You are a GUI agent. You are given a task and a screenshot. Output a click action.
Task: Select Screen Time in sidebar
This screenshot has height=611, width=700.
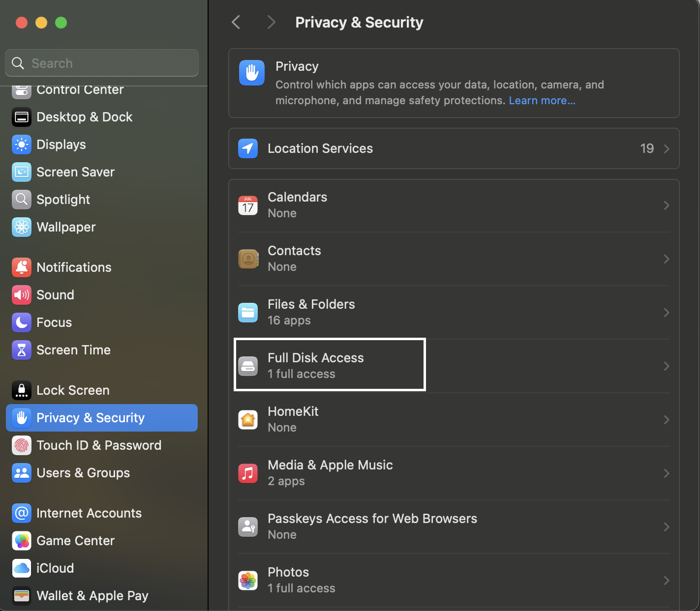pyautogui.click(x=102, y=350)
